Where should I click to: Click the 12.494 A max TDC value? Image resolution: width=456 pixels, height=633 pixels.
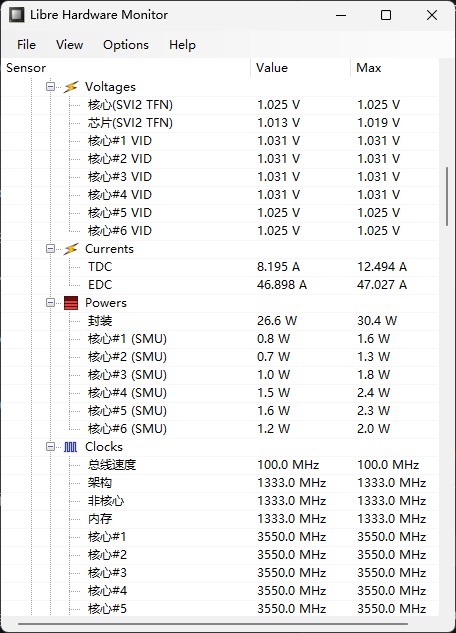382,267
